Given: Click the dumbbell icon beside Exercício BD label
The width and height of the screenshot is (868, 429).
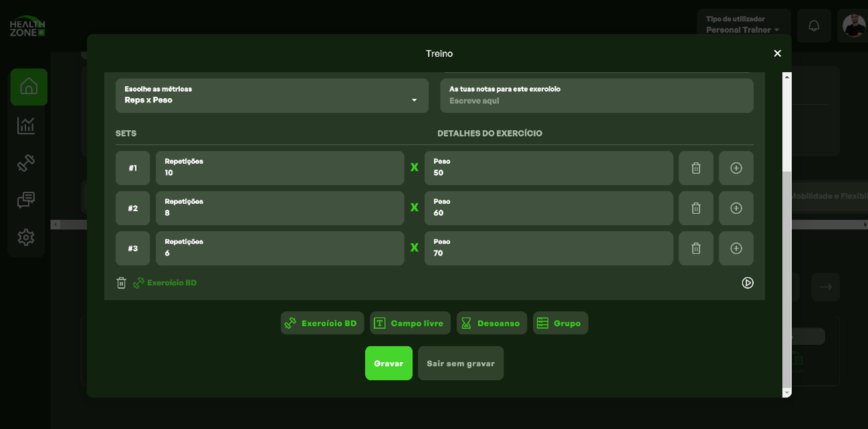Looking at the screenshot, I should (x=138, y=283).
